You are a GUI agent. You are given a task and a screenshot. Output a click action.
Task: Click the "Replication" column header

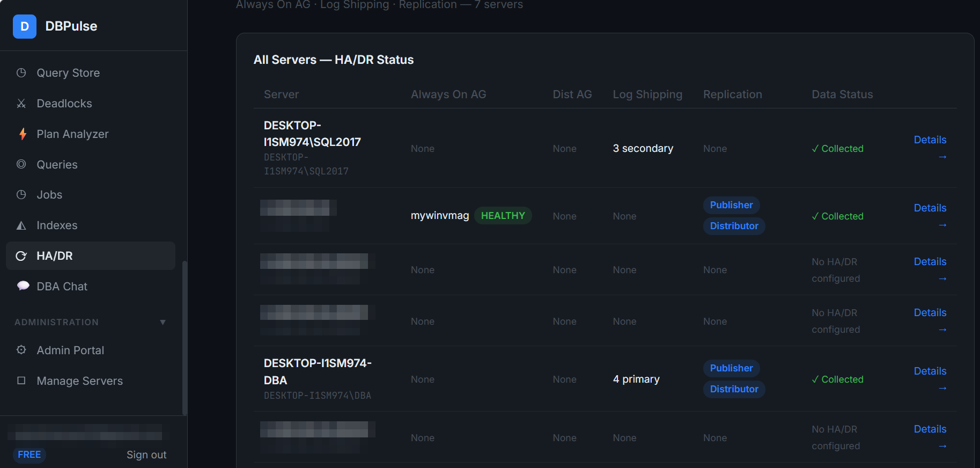[x=733, y=94]
